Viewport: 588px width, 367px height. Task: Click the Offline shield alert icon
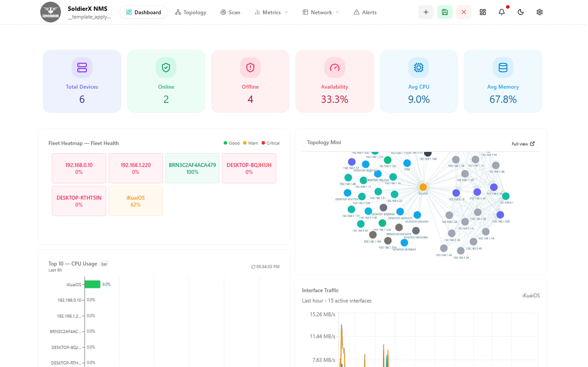[x=250, y=67]
